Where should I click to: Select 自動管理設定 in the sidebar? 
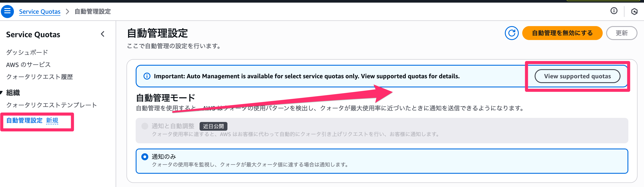click(x=25, y=120)
